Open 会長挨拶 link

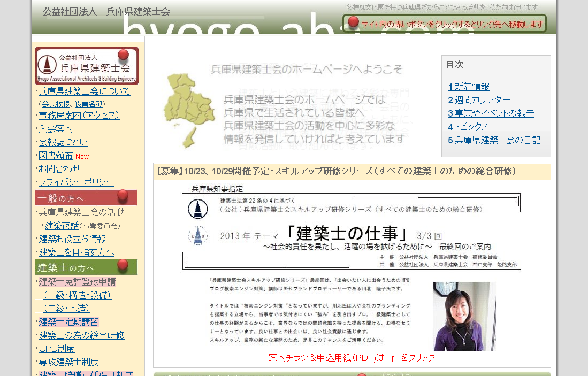56,104
